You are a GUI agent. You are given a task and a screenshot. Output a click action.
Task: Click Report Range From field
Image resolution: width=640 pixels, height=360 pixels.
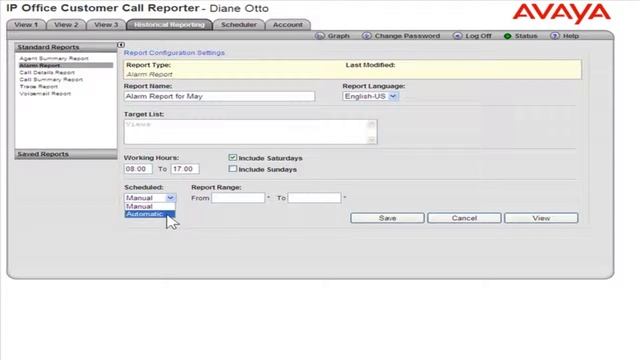pyautogui.click(x=238, y=198)
